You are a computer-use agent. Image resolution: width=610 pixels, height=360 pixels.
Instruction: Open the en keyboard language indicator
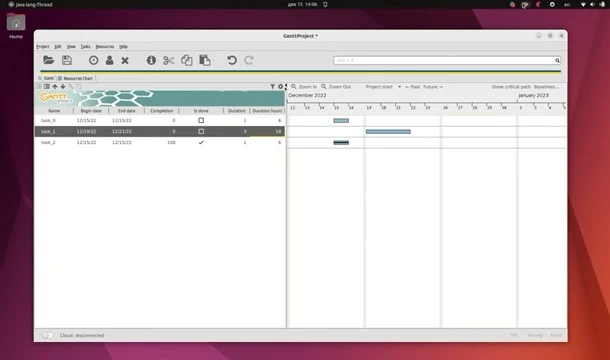click(x=567, y=5)
